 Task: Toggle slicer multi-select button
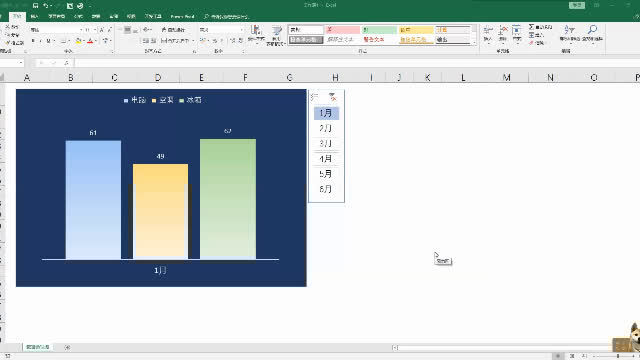click(315, 97)
